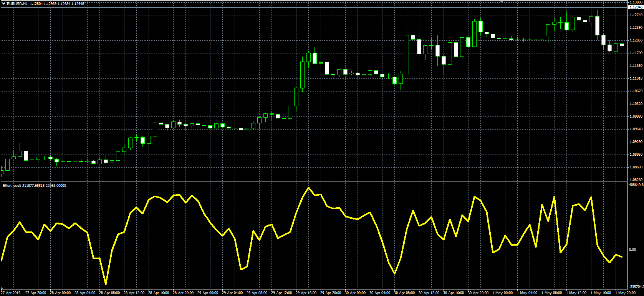Click the 30 Apr 16:00 time label
Viewport: 644px width, 296px height.
pyautogui.click(x=454, y=293)
